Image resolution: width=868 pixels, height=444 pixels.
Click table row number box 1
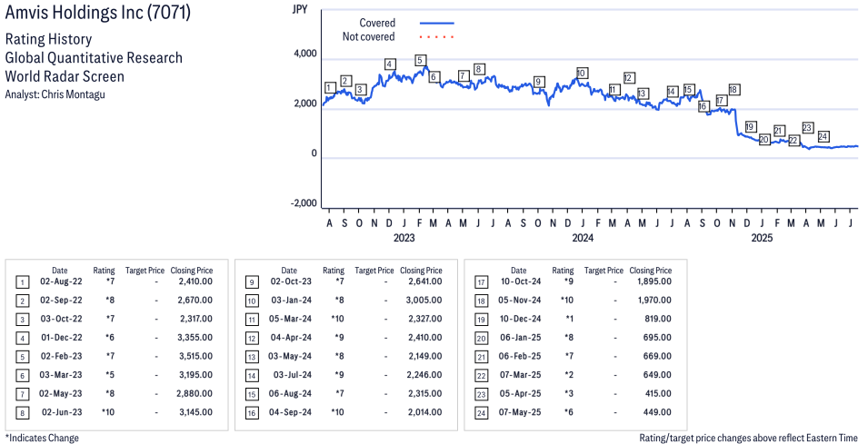tap(22, 282)
